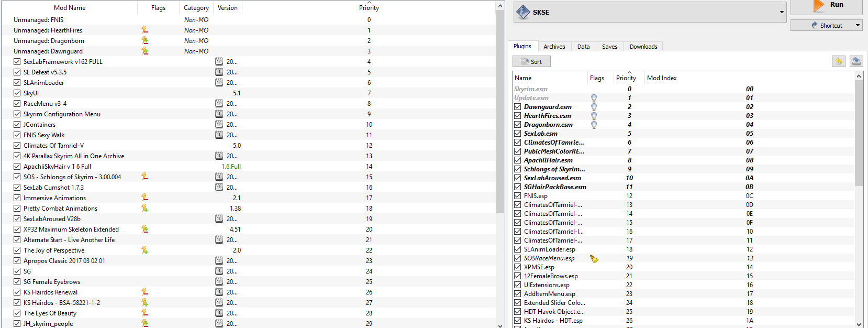Expand the Shortcut dropdown arrow
Viewport: 868px width, 328px height.
tap(858, 25)
